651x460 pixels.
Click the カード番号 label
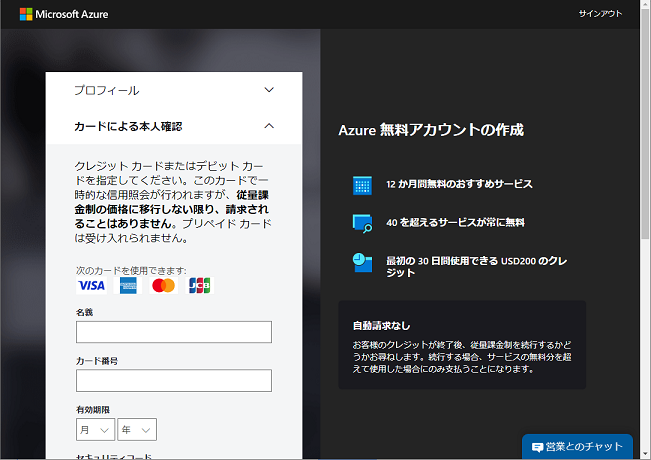coord(97,361)
